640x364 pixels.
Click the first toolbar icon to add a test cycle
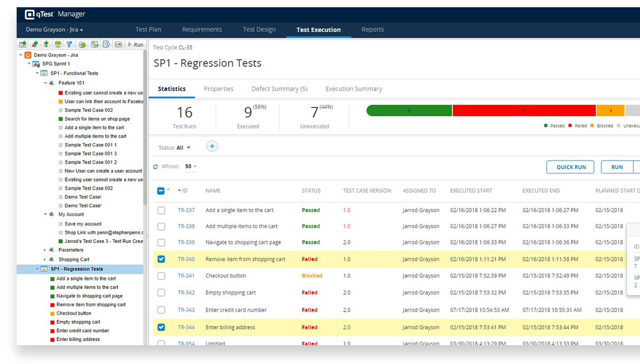[23, 44]
